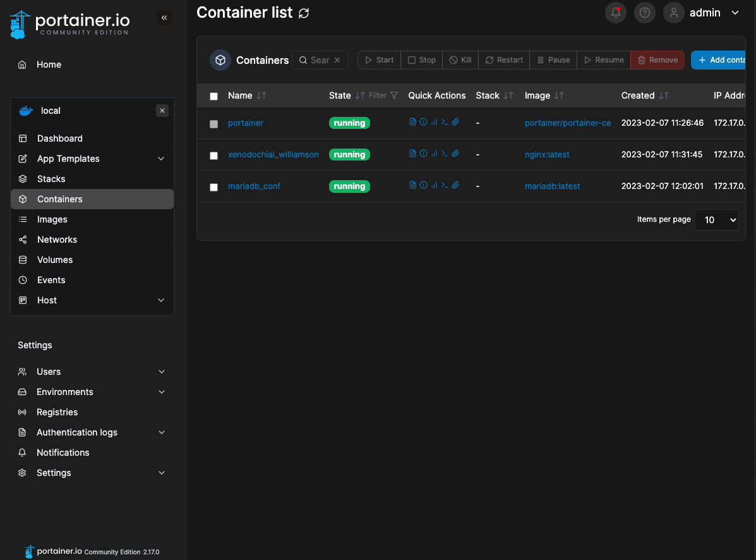Refresh the container list
Image resolution: width=756 pixels, height=560 pixels.
click(x=304, y=13)
